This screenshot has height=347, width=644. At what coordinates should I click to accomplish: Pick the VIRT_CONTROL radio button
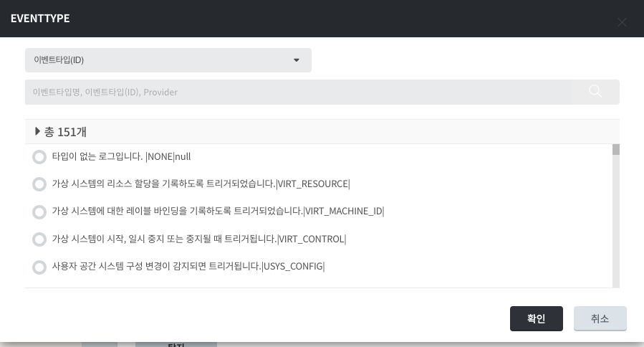pos(39,239)
